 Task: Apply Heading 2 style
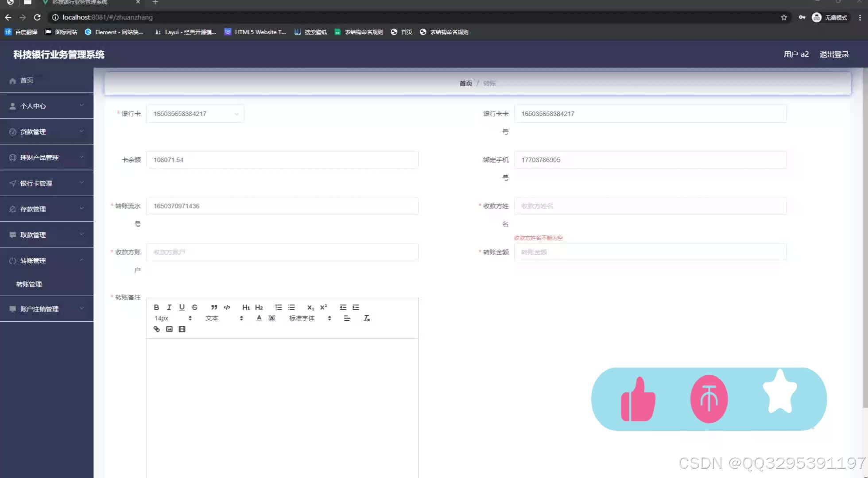pyautogui.click(x=259, y=307)
